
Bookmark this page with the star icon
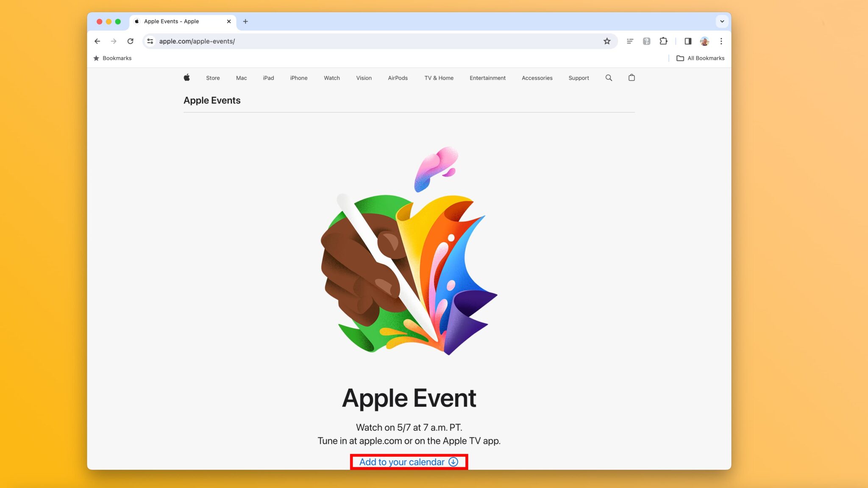coord(607,41)
